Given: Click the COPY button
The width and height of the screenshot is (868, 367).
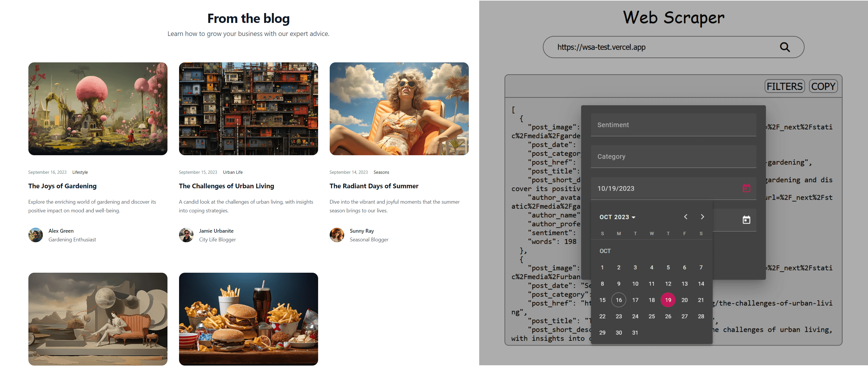Looking at the screenshot, I should (x=823, y=86).
